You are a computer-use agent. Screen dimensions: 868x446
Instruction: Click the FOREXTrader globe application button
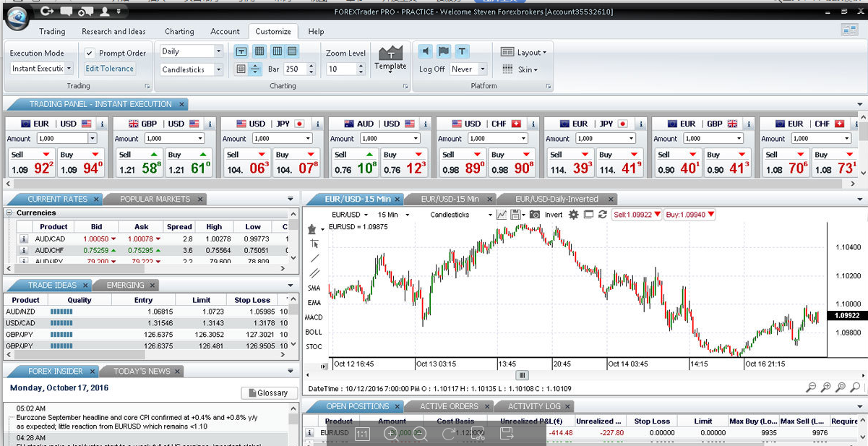(16, 18)
